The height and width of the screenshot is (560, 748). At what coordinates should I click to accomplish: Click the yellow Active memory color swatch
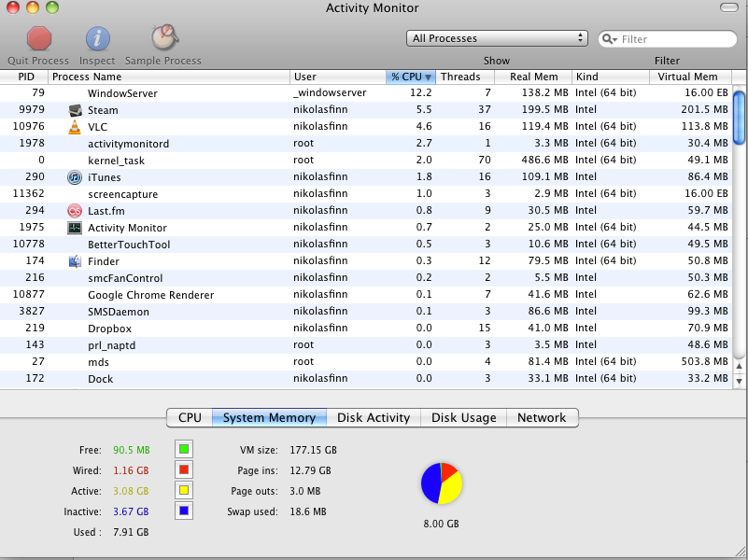(184, 490)
